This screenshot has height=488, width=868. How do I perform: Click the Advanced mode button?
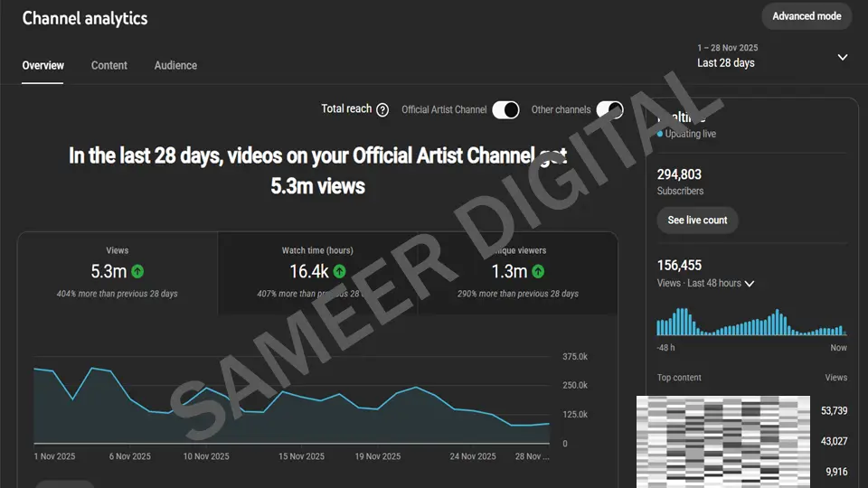[807, 16]
